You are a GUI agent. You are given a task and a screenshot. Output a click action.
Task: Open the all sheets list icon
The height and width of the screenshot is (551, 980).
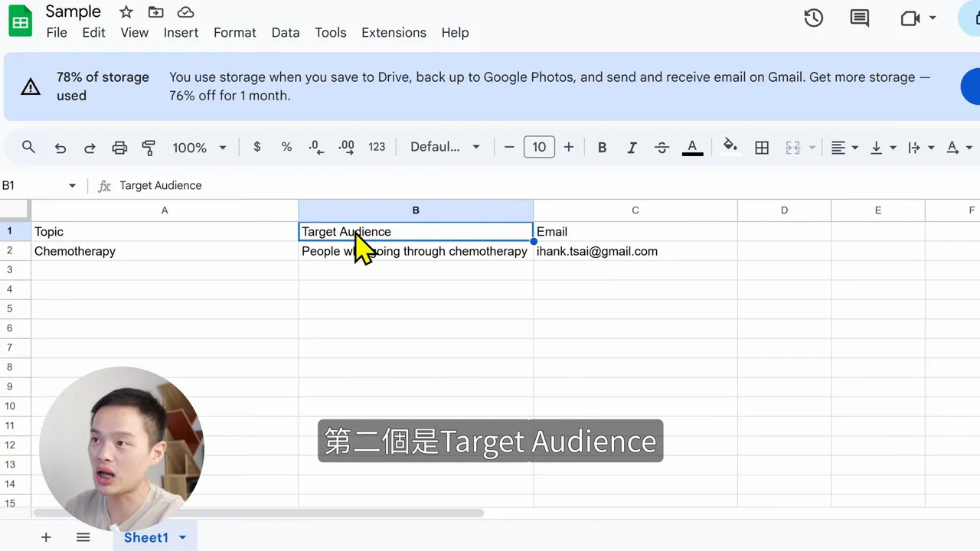point(83,537)
